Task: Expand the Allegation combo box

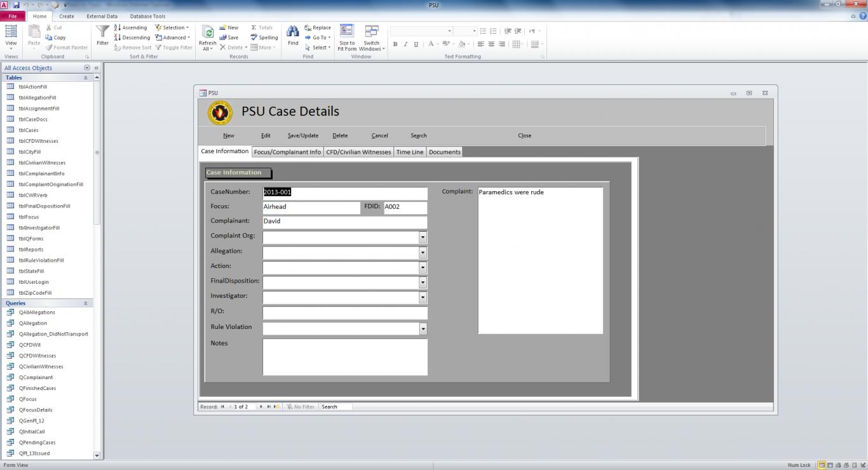Action: coord(423,252)
